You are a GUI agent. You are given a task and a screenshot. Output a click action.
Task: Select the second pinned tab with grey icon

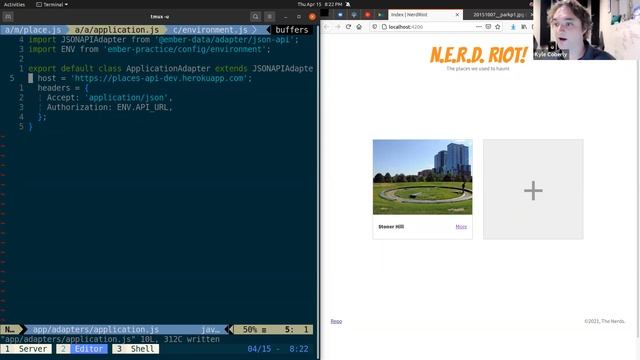(354, 14)
